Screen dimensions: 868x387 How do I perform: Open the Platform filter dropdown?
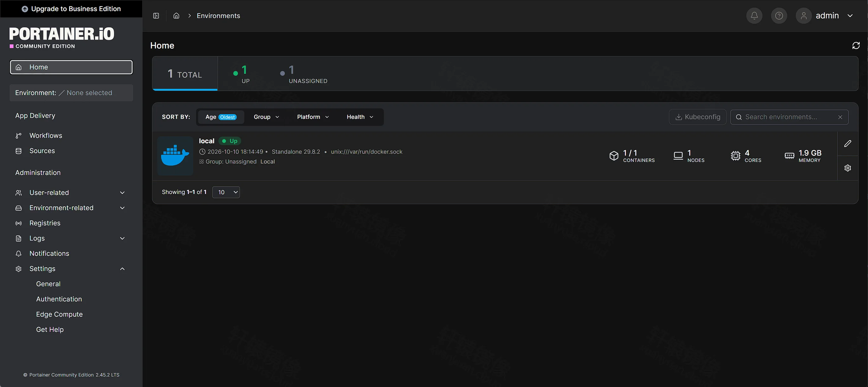313,117
